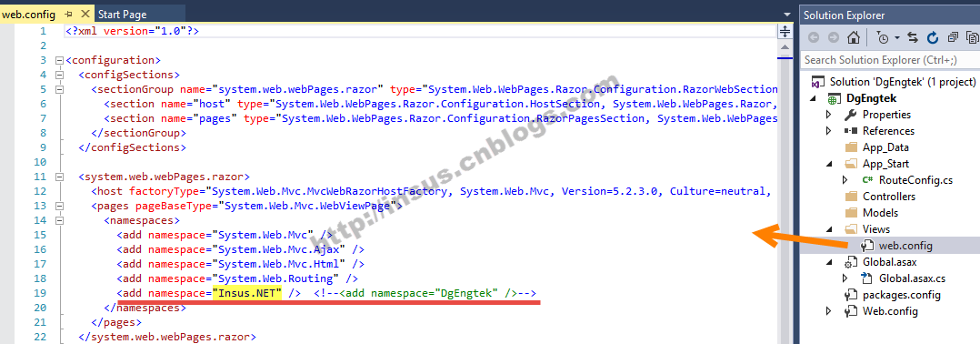Click the packages.config file icon
The height and width of the screenshot is (344, 980).
[x=850, y=295]
